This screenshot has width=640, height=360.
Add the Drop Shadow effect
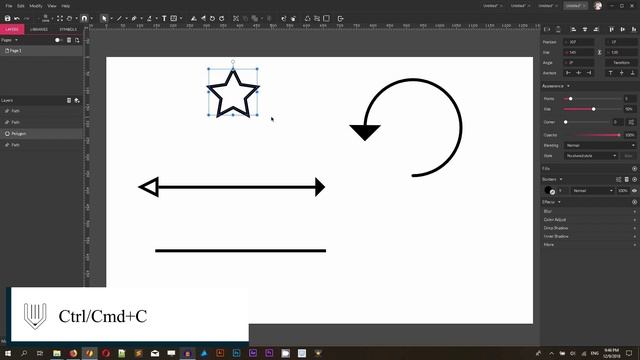pyautogui.click(x=590, y=228)
